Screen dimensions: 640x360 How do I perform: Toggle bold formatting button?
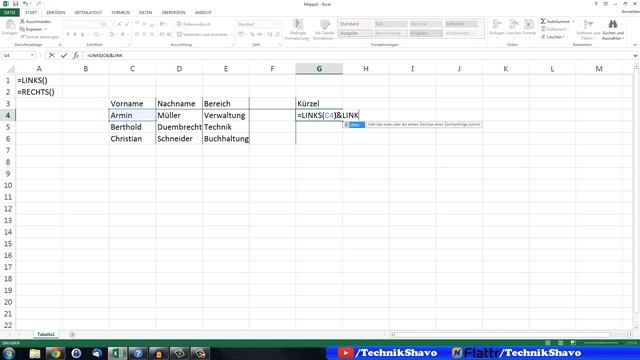pos(68,34)
